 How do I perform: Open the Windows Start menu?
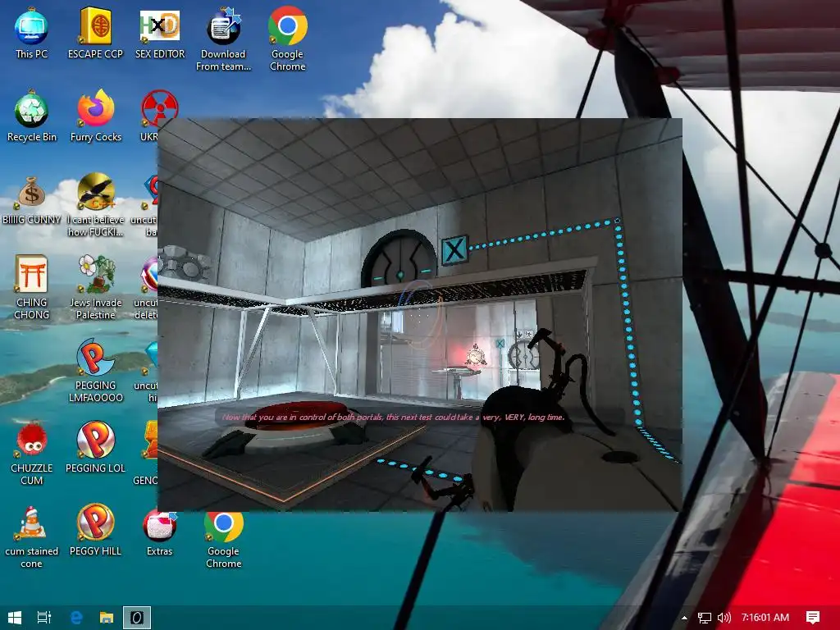(x=15, y=618)
